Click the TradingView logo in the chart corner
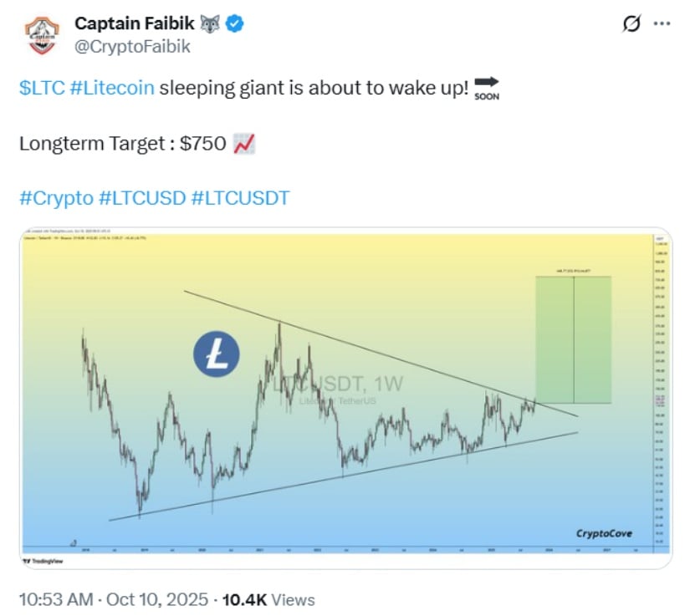The image size is (690, 616). pyautogui.click(x=37, y=560)
